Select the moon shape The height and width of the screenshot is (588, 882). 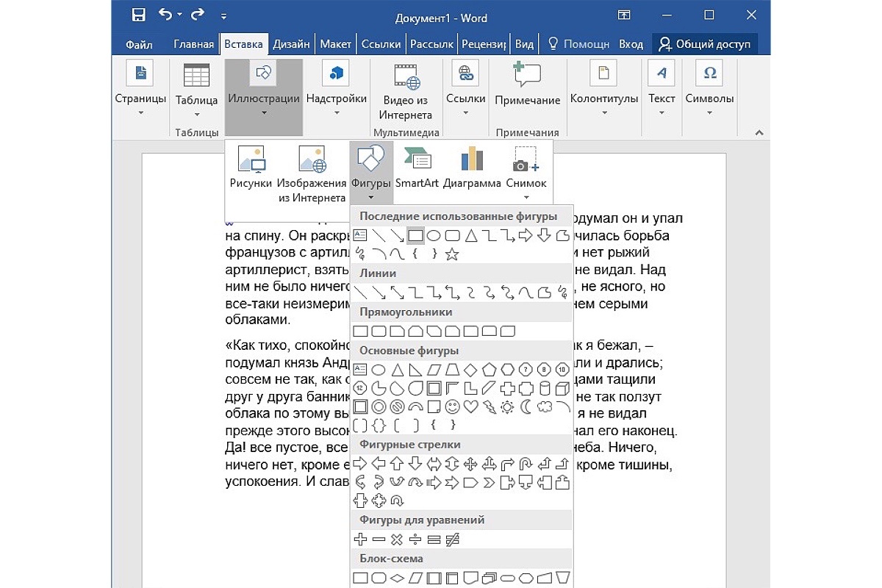(x=526, y=406)
